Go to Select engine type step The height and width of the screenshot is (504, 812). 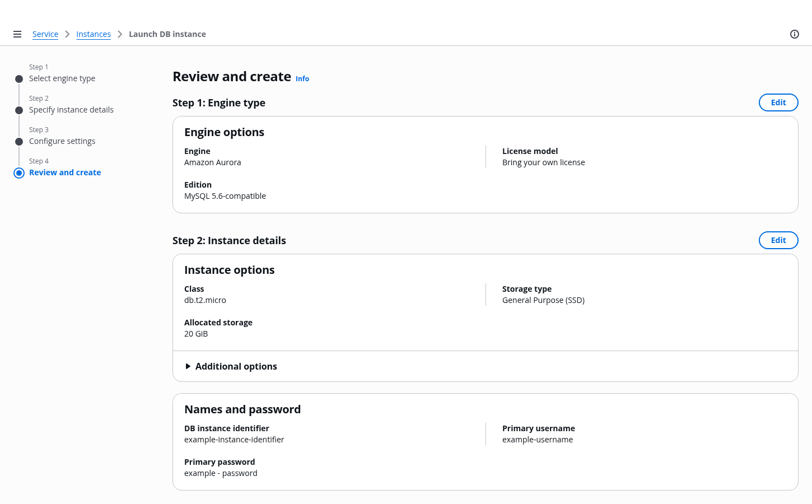pyautogui.click(x=62, y=78)
